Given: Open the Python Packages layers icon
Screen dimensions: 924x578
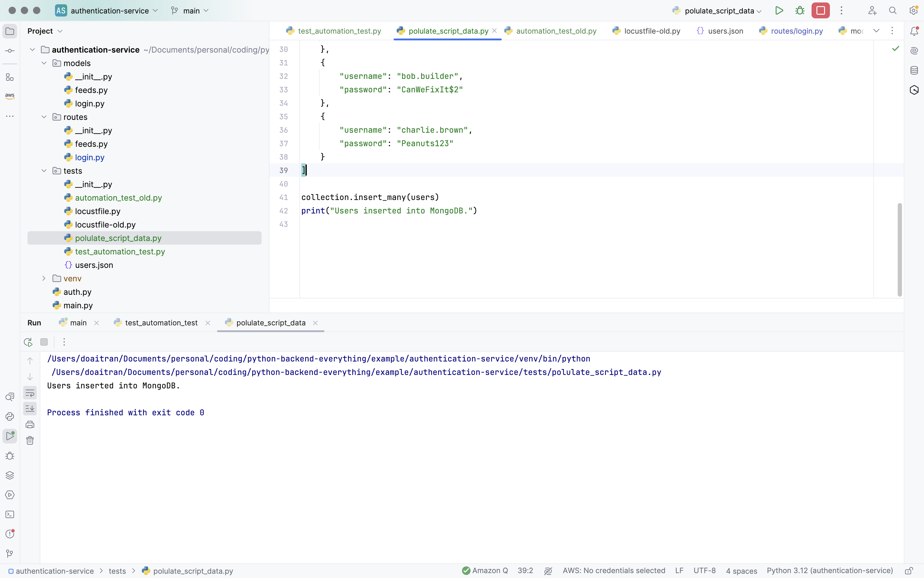Looking at the screenshot, I should (x=10, y=476).
